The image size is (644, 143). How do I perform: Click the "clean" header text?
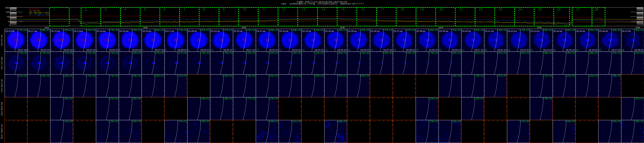click(x=284, y=4)
